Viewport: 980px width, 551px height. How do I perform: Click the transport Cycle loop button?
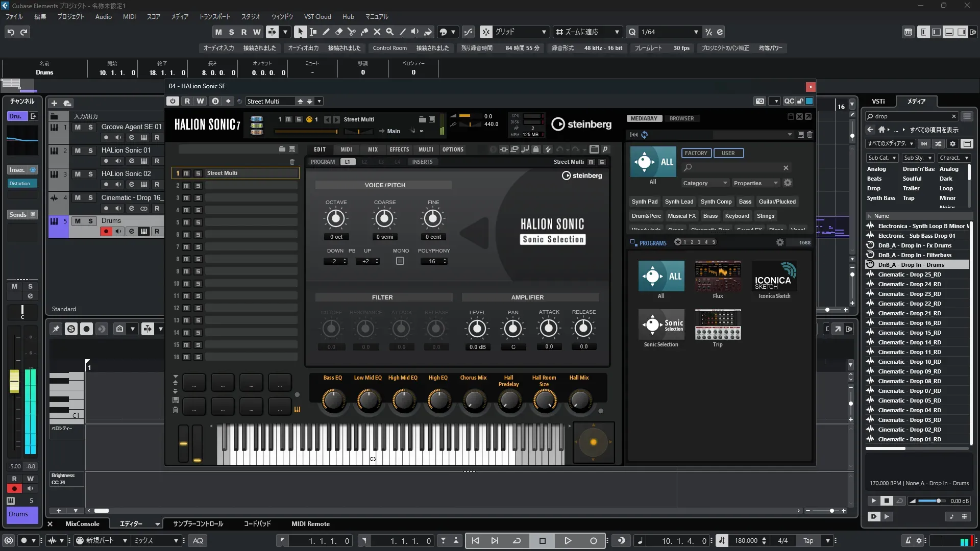click(x=517, y=540)
